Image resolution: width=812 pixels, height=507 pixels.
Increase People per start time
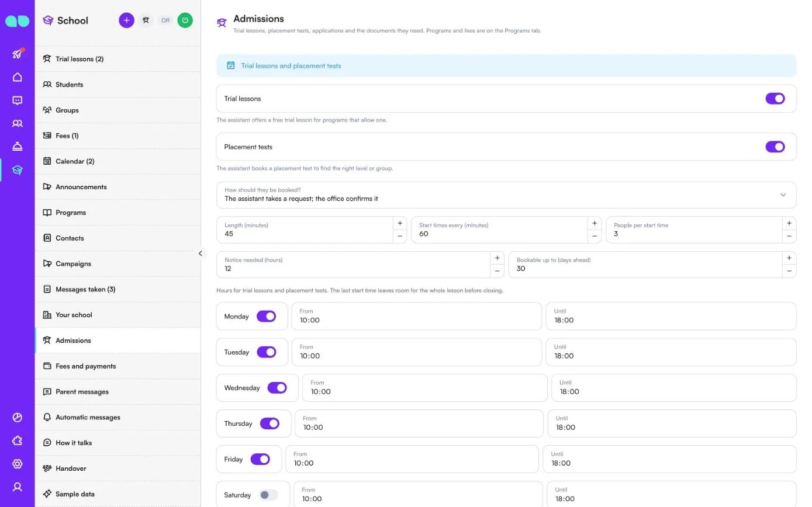point(789,223)
